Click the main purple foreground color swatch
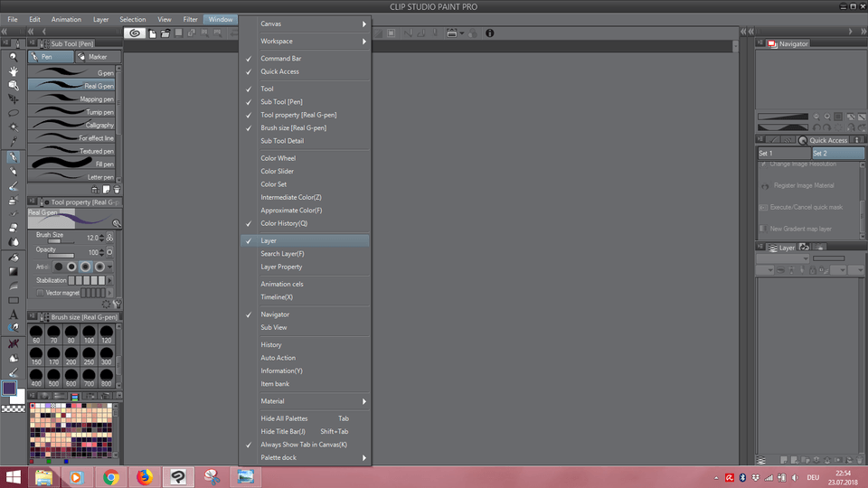The height and width of the screenshot is (488, 868). point(9,388)
